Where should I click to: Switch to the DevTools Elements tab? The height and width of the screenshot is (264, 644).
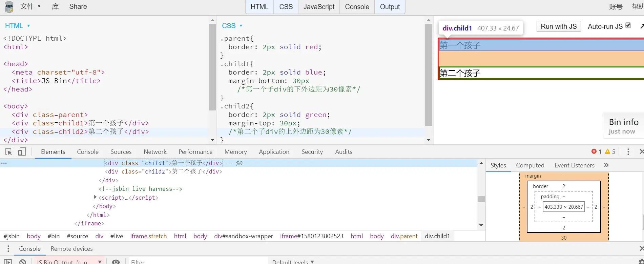53,152
